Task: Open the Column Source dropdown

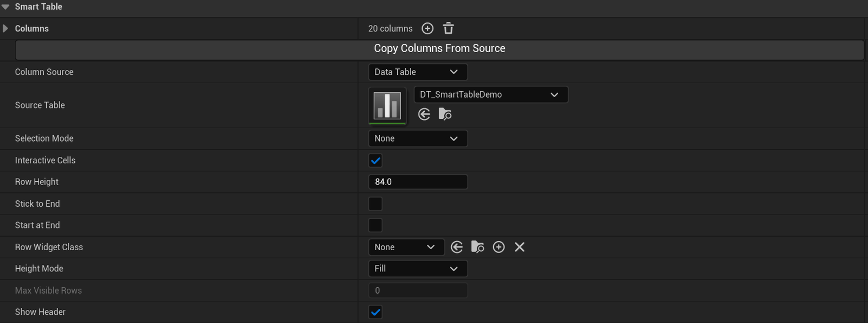Action: pos(418,72)
